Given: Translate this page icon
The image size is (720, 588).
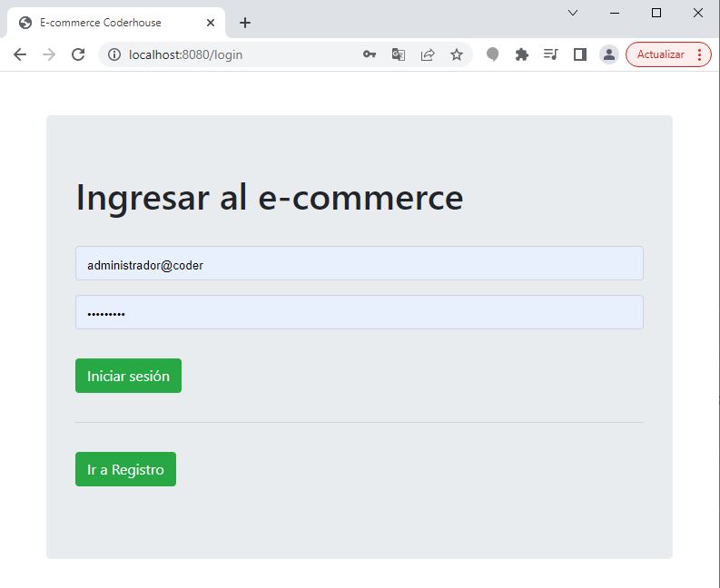Looking at the screenshot, I should (x=398, y=54).
